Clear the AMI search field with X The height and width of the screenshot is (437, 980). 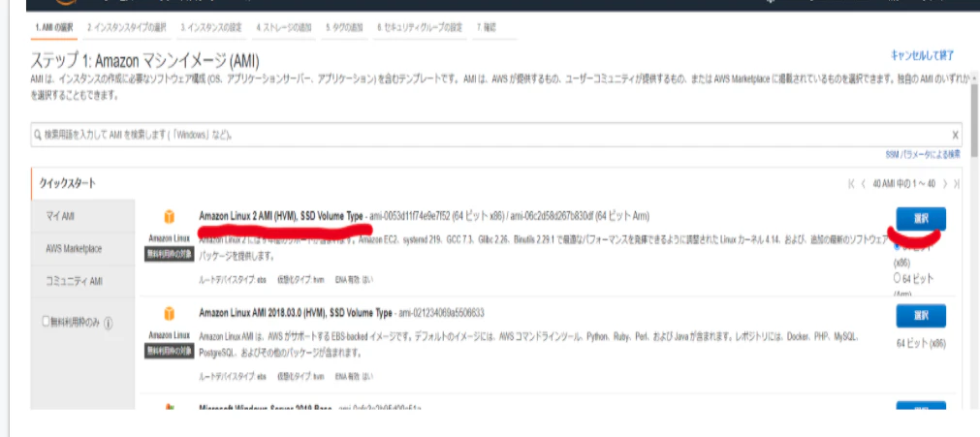(955, 135)
